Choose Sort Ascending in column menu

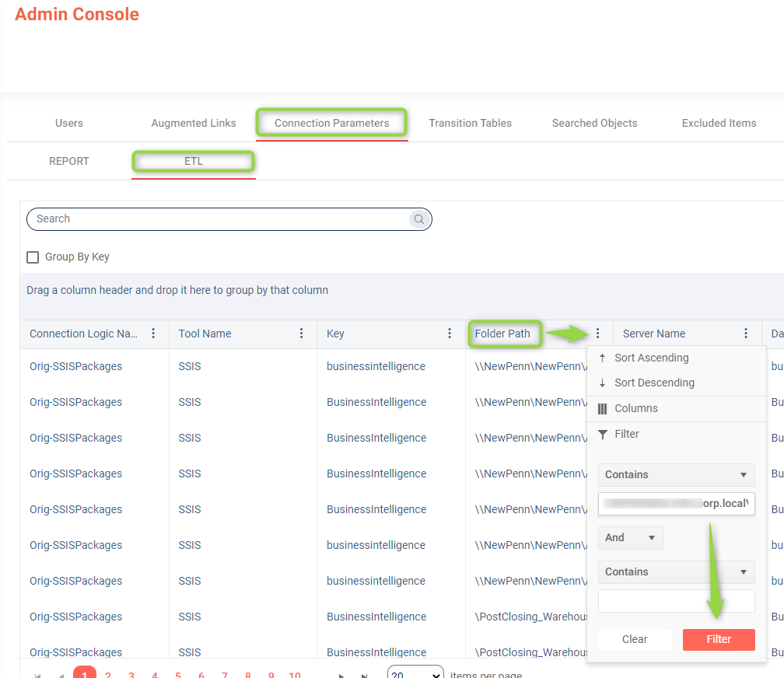click(x=650, y=358)
